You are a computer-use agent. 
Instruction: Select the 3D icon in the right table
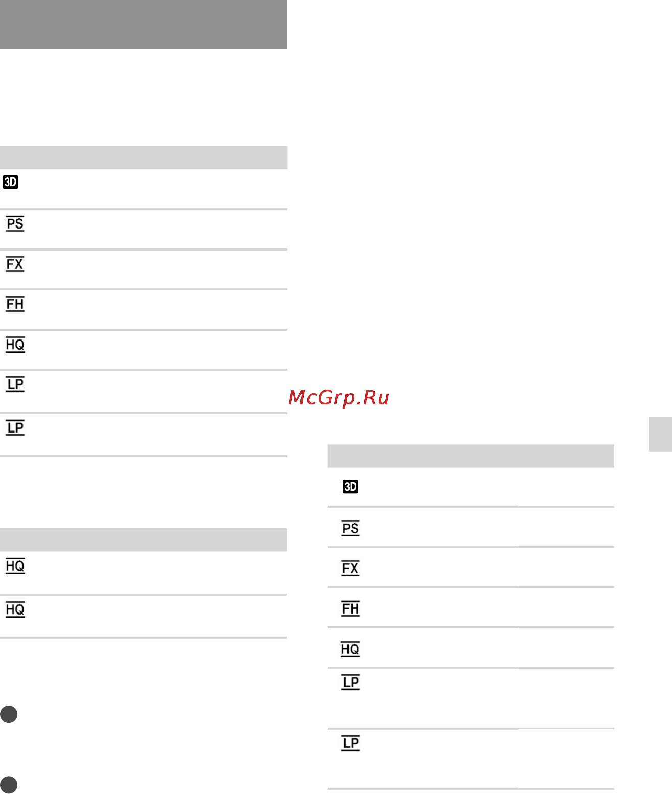[x=351, y=487]
